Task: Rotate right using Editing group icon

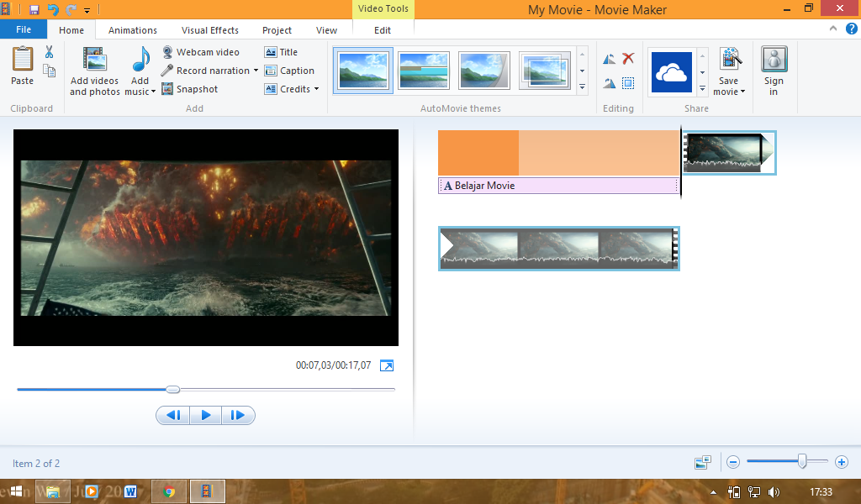Action: (609, 83)
